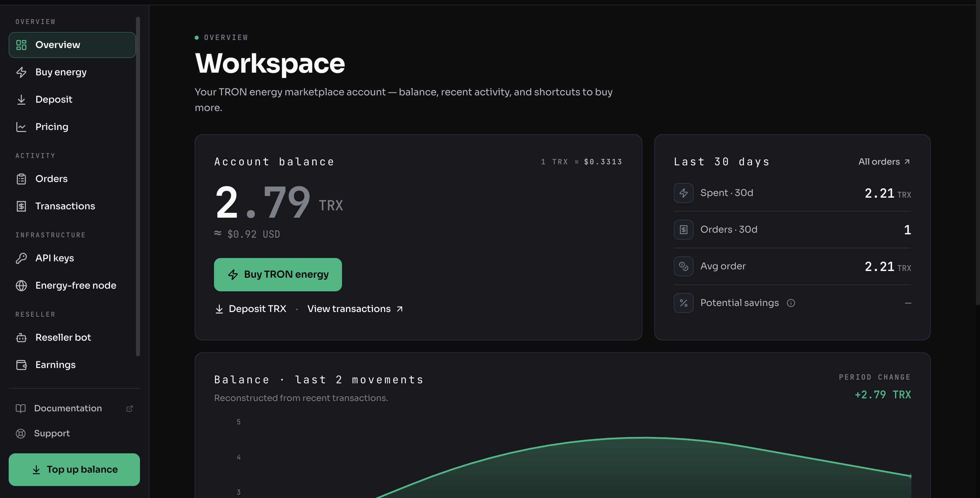This screenshot has width=980, height=498.
Task: Click the Energy-free node globe icon
Action: coord(21,286)
